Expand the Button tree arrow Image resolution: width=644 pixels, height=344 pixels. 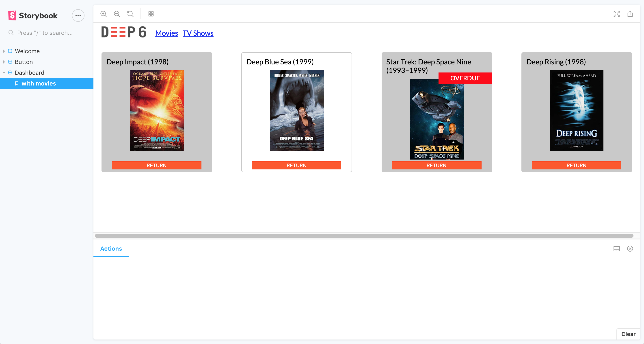point(4,62)
